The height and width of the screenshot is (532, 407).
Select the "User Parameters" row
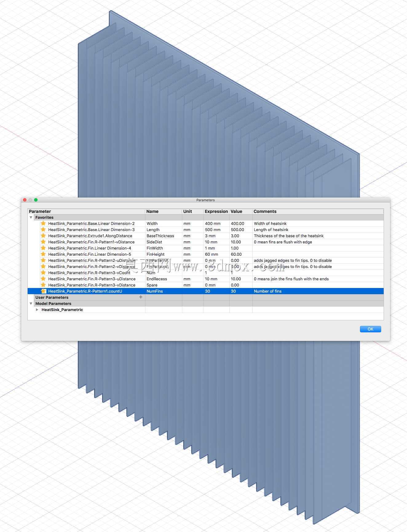tap(206, 298)
